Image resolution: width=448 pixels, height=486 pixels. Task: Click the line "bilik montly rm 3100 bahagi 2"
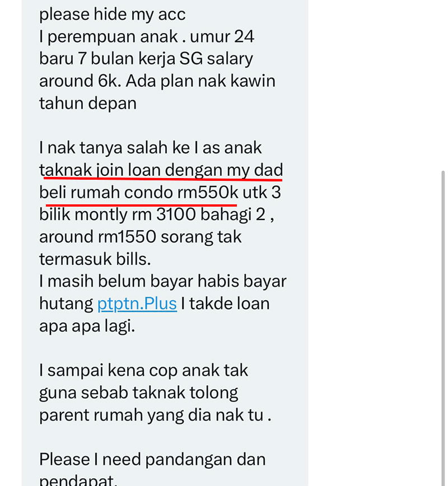click(157, 215)
